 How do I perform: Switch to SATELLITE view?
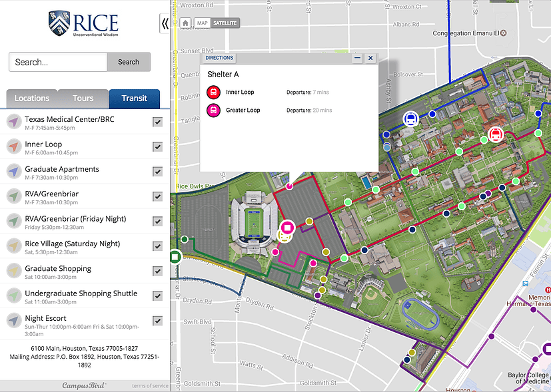(225, 23)
